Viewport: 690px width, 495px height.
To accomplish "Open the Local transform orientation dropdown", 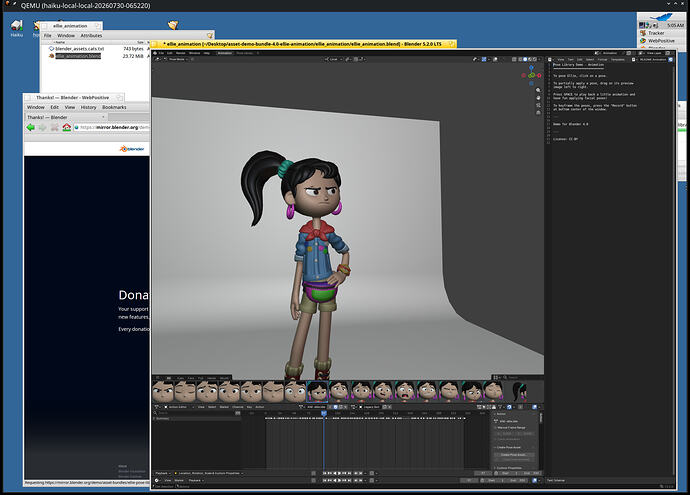I will [x=334, y=59].
